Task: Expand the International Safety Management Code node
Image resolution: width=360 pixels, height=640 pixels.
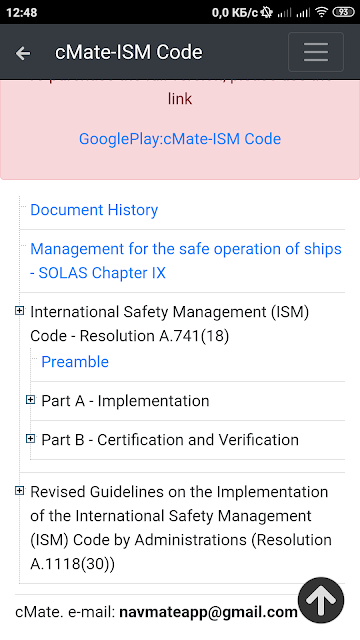Action: click(19, 311)
